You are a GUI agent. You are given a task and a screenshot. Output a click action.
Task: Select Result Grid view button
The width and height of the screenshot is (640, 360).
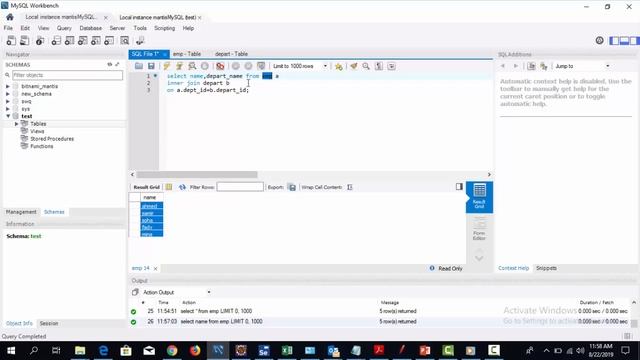pyautogui.click(x=479, y=197)
